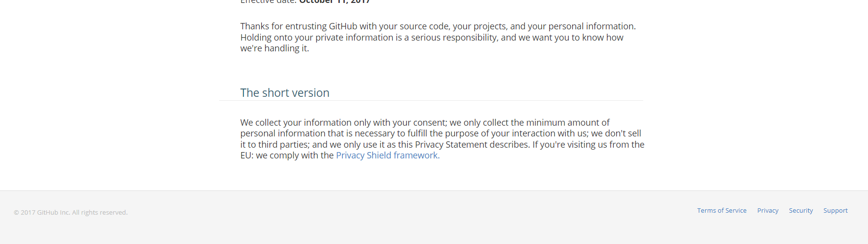The image size is (868, 244).
Task: Click the 'Thanks for entrusting GitHub' sentence
Action: [438, 26]
